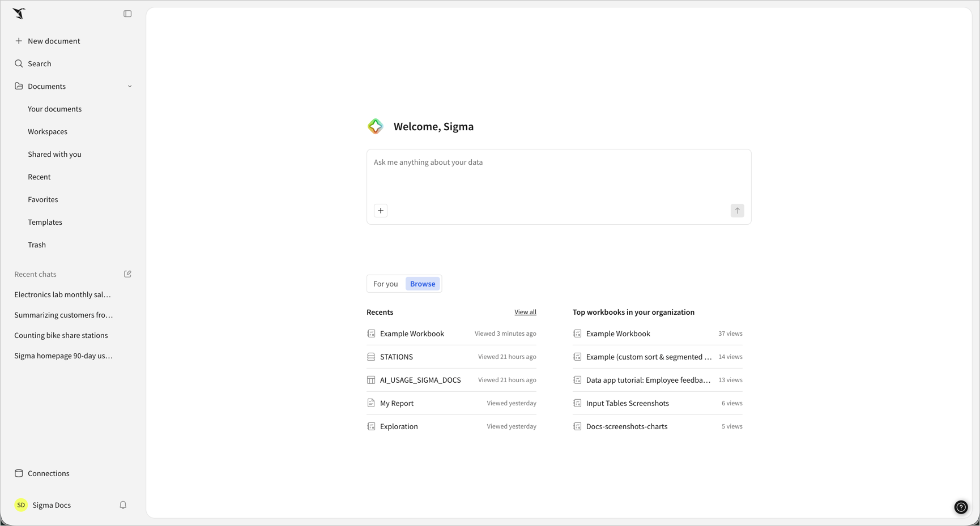Click the New document plus icon

[19, 41]
